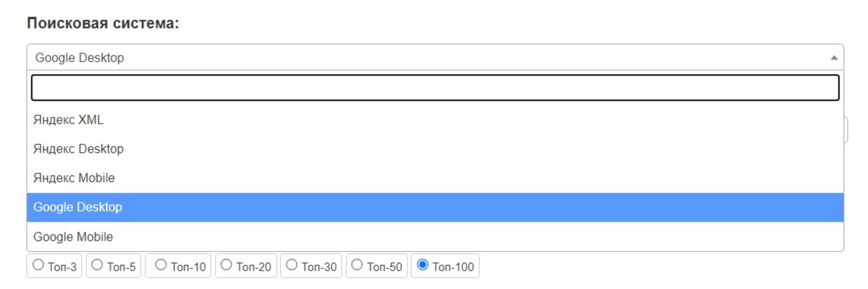Select the Топ-5 radio circle
Image resolution: width=868 pixels, height=289 pixels.
[97, 265]
